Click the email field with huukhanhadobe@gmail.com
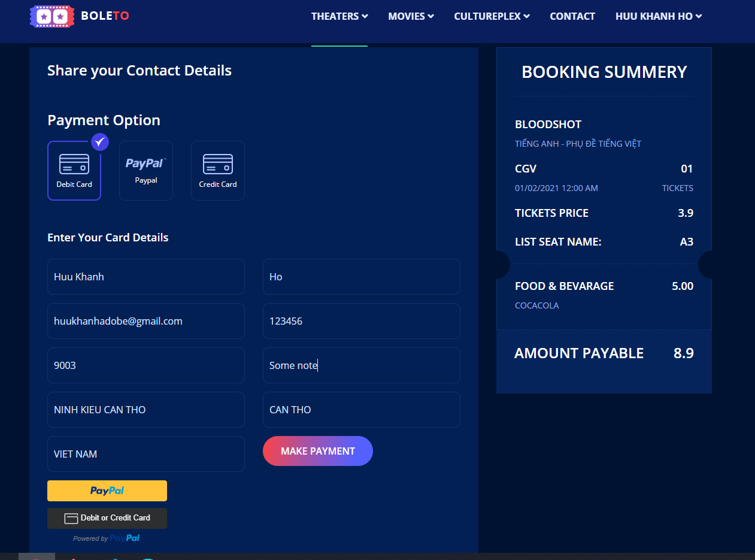The width and height of the screenshot is (755, 560). [x=146, y=321]
